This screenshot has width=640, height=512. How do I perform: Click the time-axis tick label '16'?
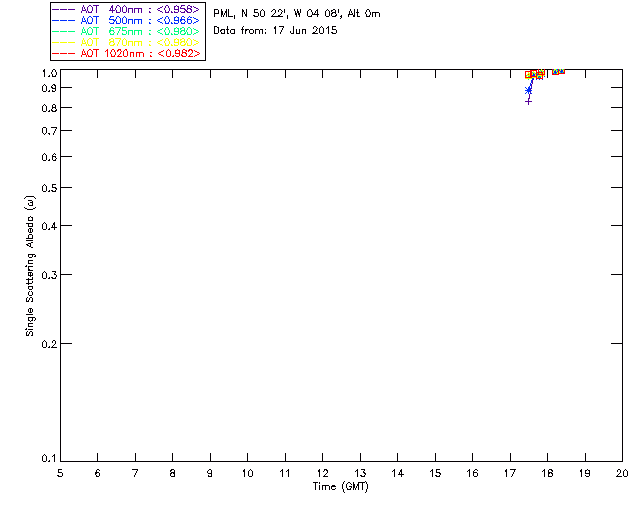point(472,473)
